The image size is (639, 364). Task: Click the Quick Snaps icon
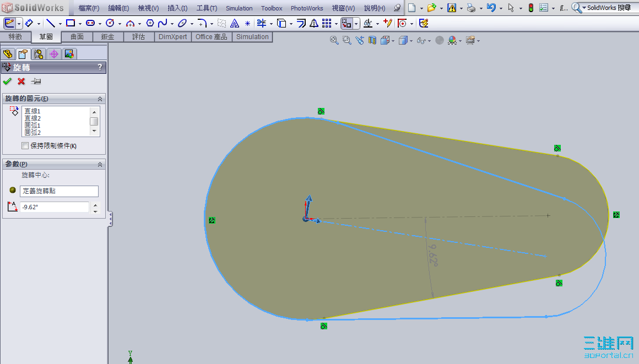coord(402,23)
